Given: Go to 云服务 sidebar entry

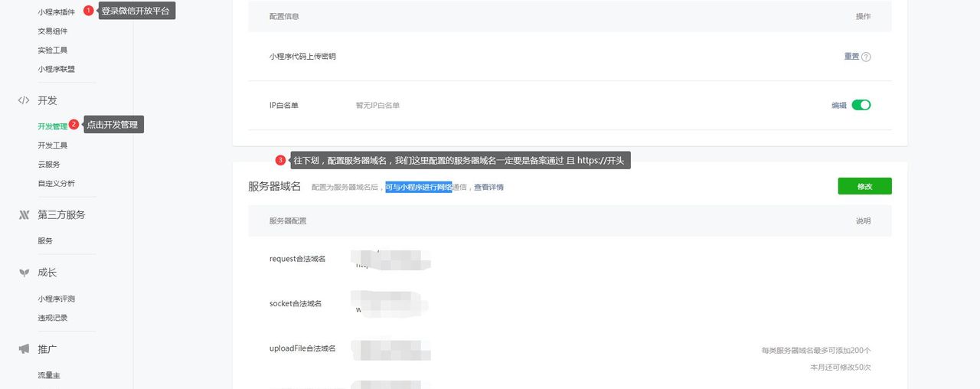Looking at the screenshot, I should click(49, 165).
